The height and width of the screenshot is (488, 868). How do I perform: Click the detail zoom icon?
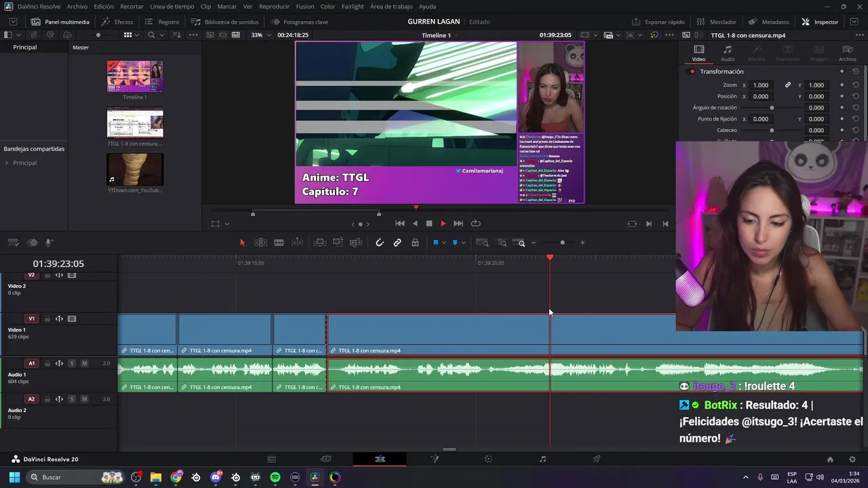click(502, 243)
